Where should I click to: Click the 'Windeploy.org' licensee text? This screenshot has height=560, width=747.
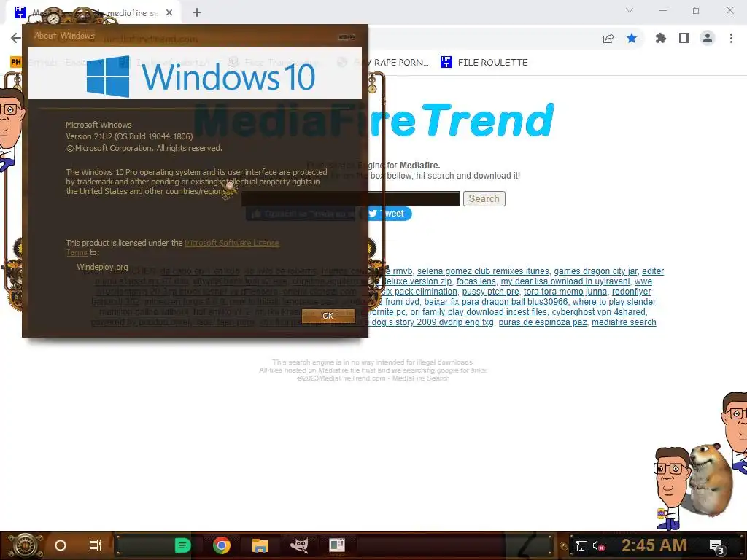(102, 267)
